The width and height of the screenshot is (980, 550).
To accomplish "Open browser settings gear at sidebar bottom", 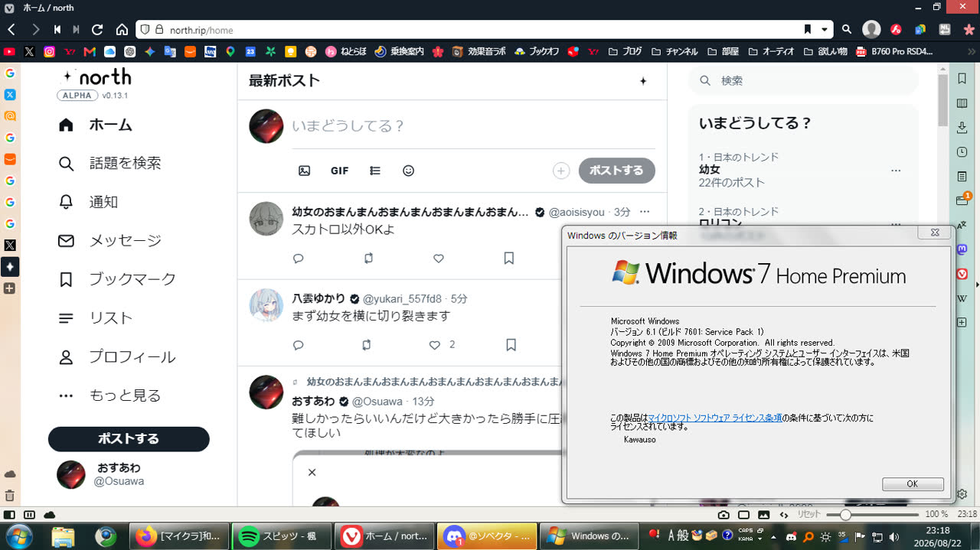I will 962,494.
